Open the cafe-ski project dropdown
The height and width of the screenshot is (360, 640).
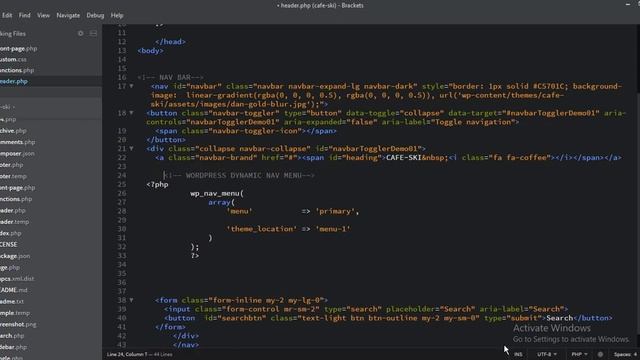pos(7,107)
